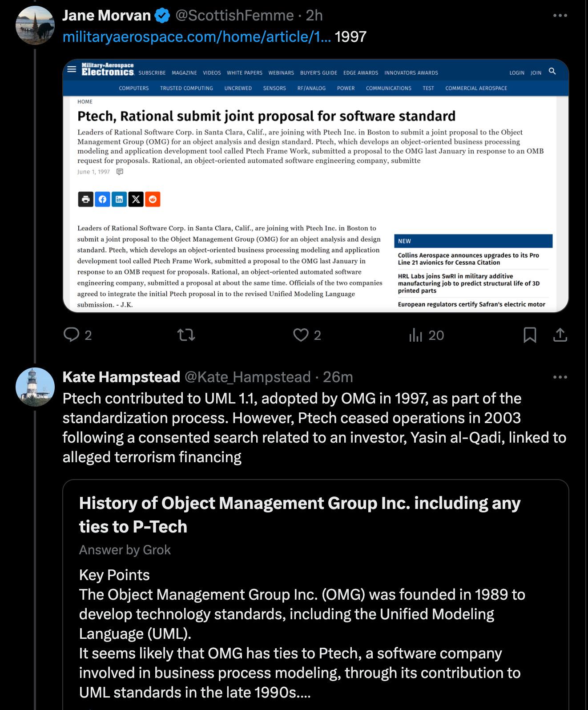Open the UNCREWED category tab
This screenshot has height=710, width=588.
pos(238,89)
